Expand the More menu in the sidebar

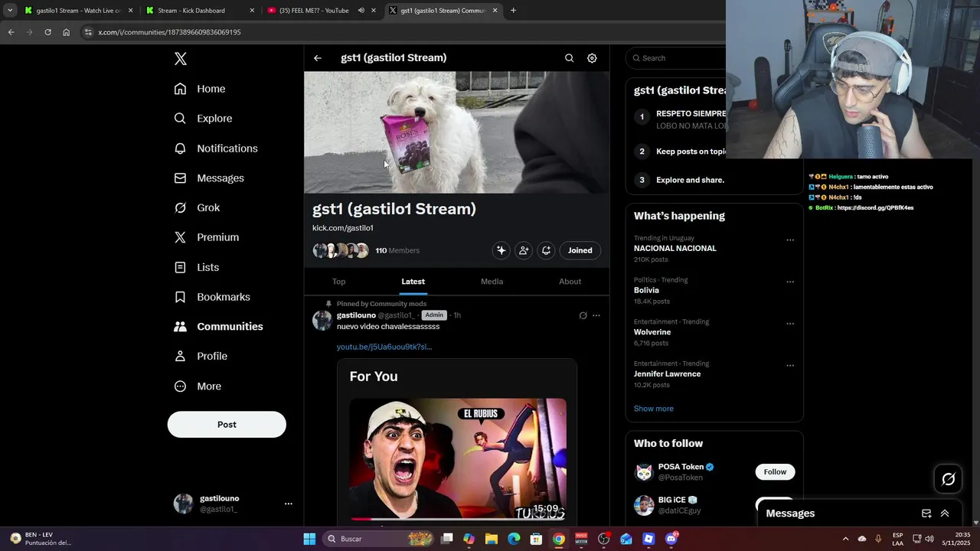[197, 386]
